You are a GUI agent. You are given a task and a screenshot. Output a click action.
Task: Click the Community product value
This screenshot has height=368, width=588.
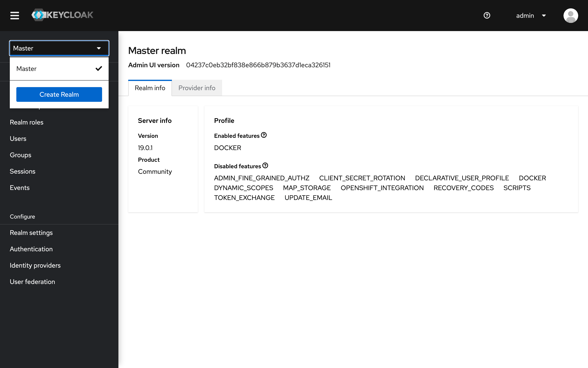pos(155,172)
